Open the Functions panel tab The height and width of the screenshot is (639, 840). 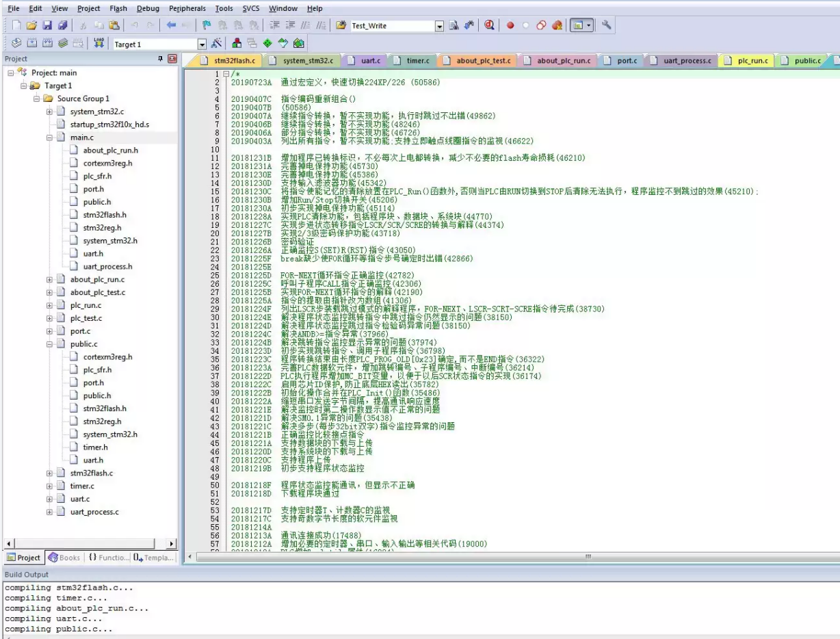click(108, 558)
